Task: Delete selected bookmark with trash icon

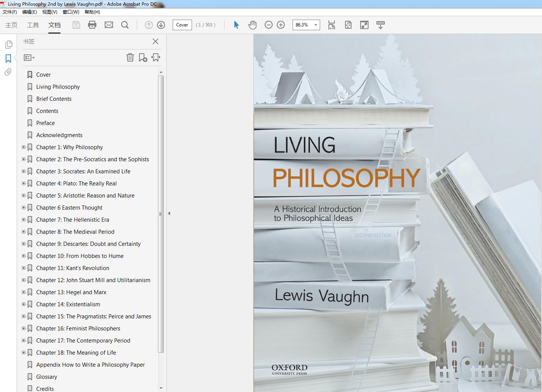Action: [x=130, y=57]
